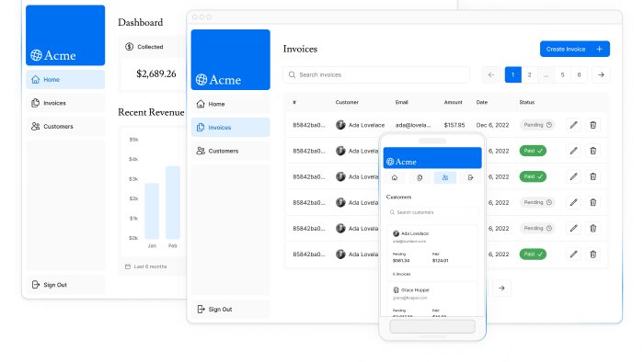Jump to page 5 in pagination
Viewport: 644px width, 362px height.
pyautogui.click(x=563, y=74)
